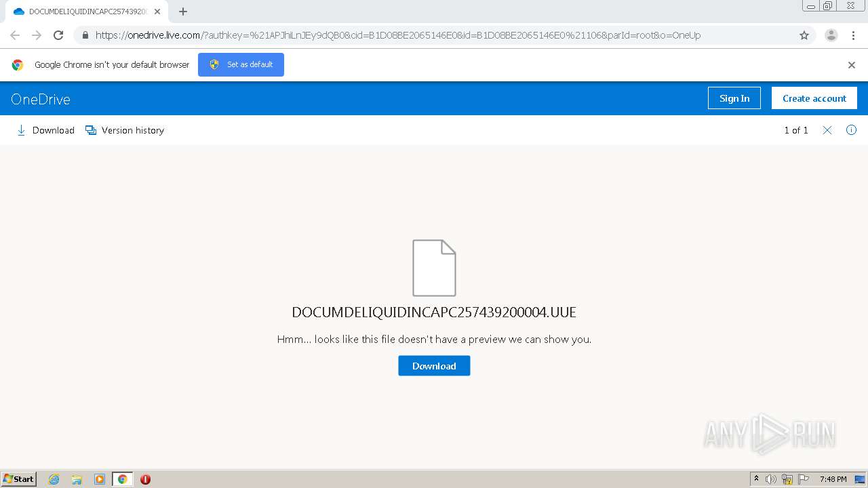Open a new browser tab
The width and height of the screenshot is (868, 488).
pos(183,12)
